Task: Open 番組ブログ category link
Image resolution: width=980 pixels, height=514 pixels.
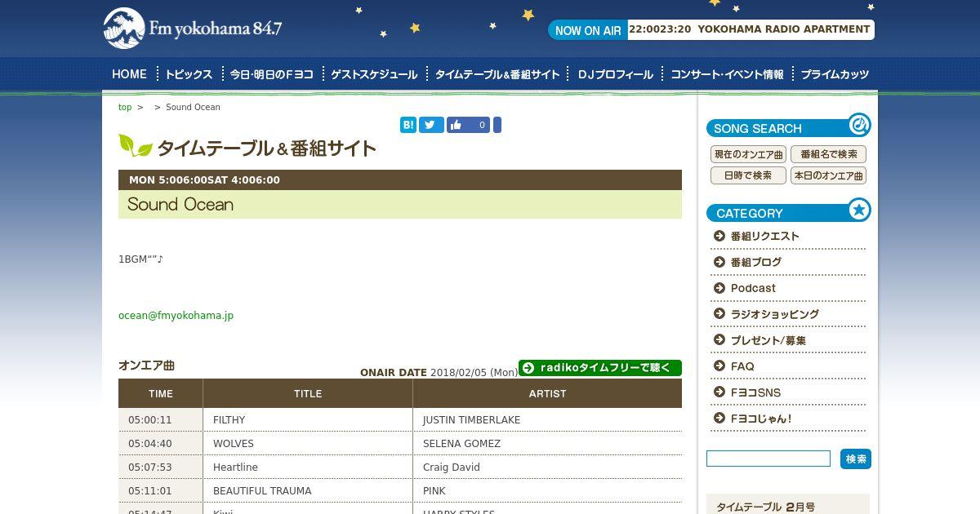Action: pos(756,262)
